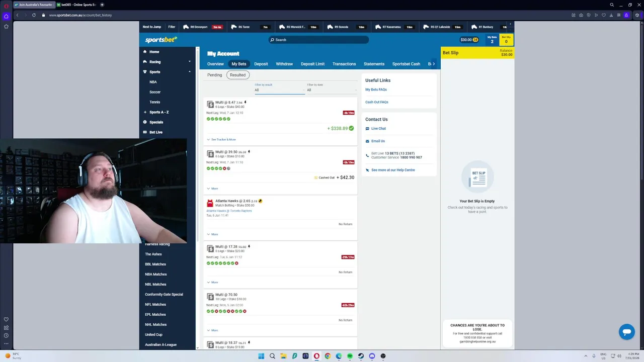The height and width of the screenshot is (362, 644).
Task: Open the Deposit Limit tab
Action: pyautogui.click(x=312, y=64)
